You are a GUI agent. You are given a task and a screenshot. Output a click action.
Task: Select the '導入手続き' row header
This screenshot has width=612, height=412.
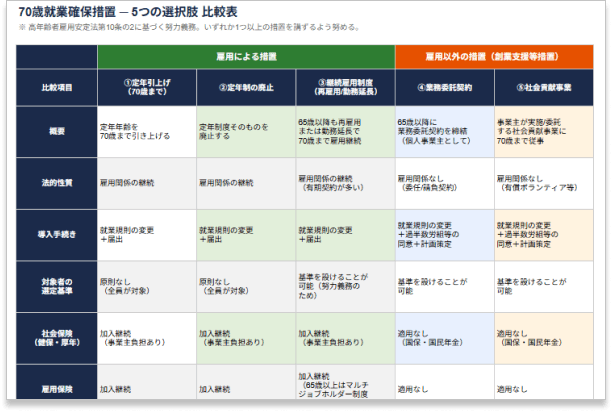[x=57, y=235]
